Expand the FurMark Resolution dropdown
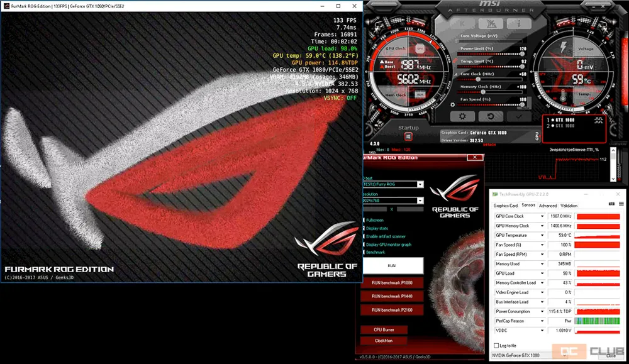The height and width of the screenshot is (364, 629). 420,201
